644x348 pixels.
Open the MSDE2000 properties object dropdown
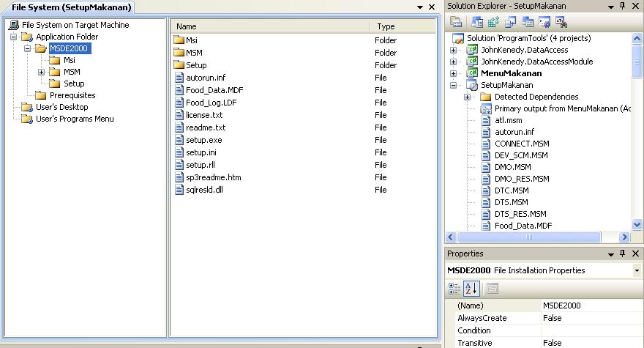click(x=637, y=270)
